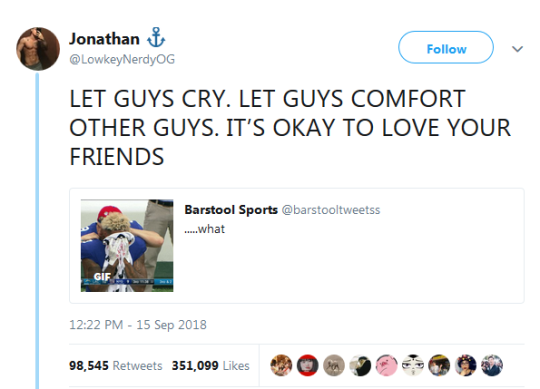The image size is (540, 389).
Task: Click the white cartoon-face liker avatar
Action: click(413, 365)
